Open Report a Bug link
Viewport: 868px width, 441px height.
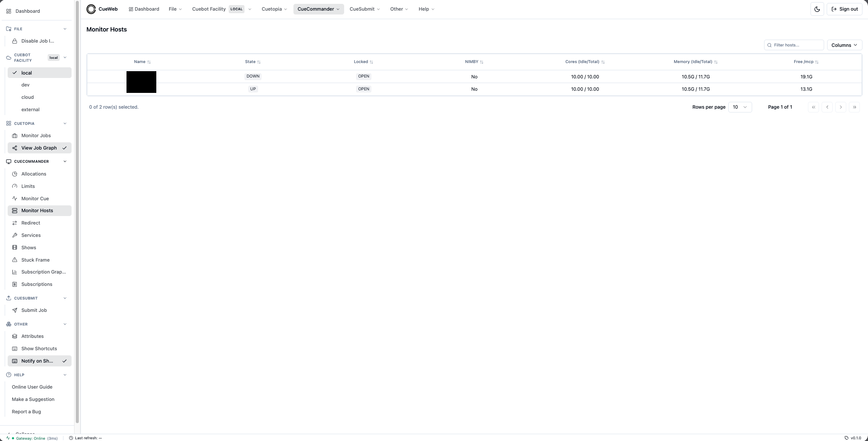tap(26, 412)
